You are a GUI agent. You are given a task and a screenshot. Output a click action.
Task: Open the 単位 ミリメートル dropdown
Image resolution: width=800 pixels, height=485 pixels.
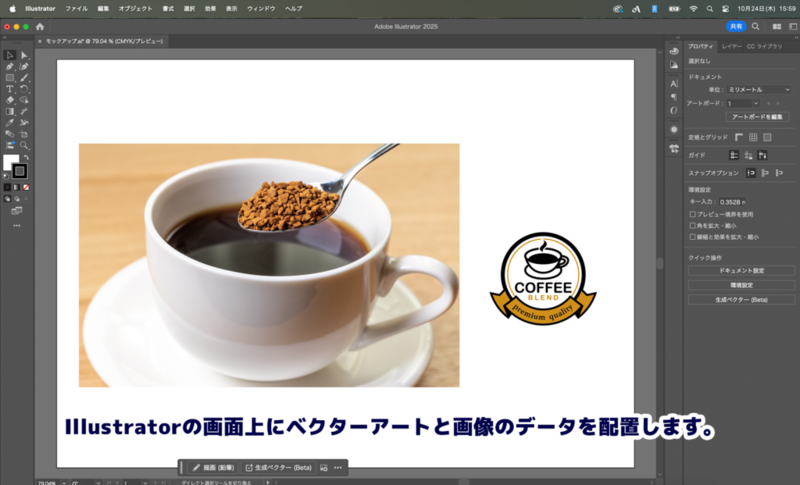click(x=759, y=89)
